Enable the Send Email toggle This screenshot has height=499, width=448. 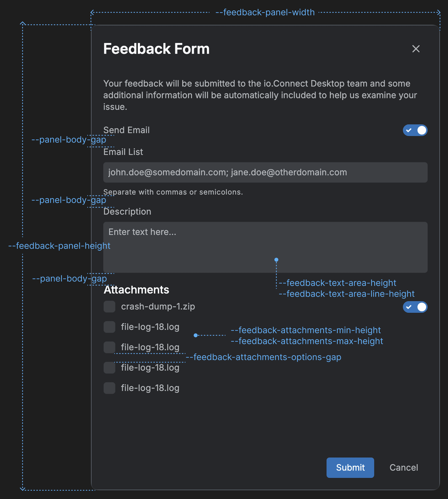pyautogui.click(x=415, y=130)
